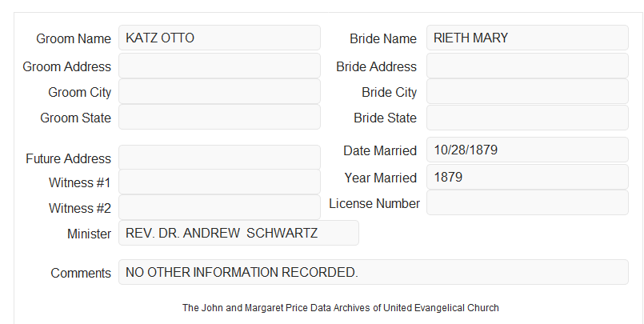Click the Bride State field

527,118
